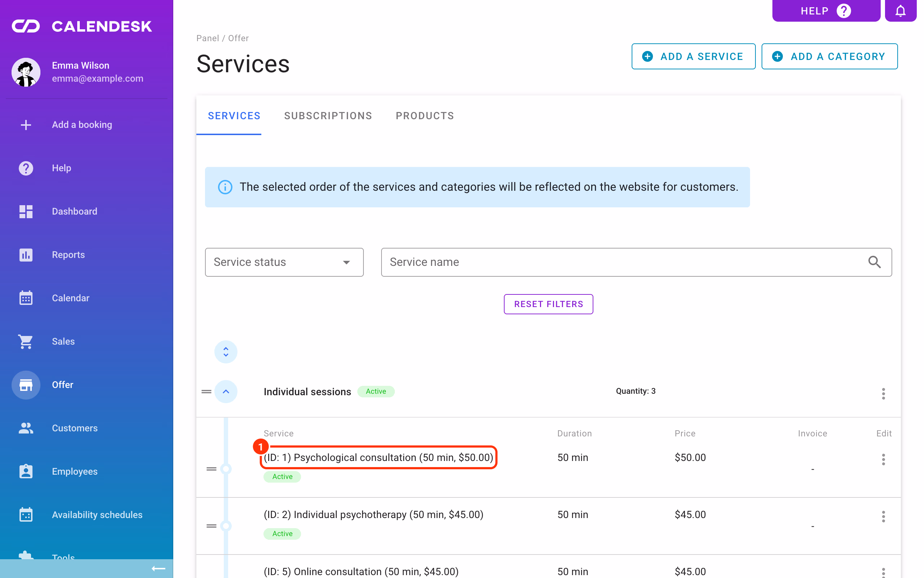
Task: Open notifications bell
Action: (x=900, y=11)
